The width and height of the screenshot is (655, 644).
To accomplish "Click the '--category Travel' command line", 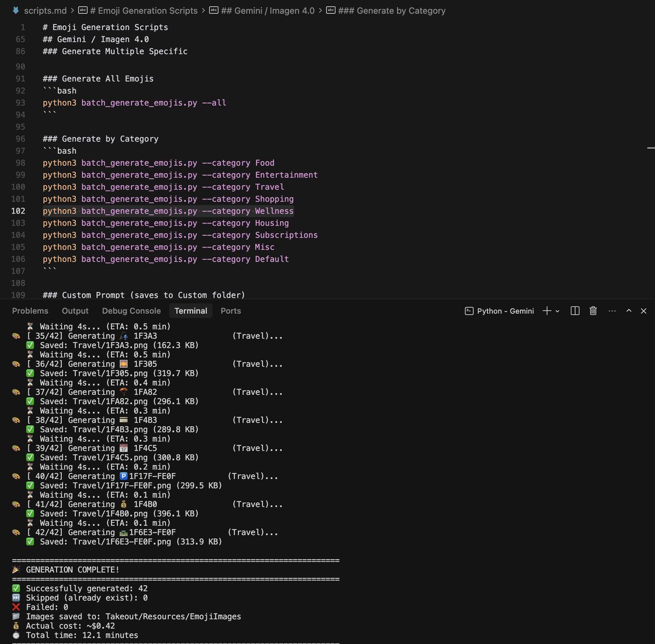I will [x=164, y=187].
